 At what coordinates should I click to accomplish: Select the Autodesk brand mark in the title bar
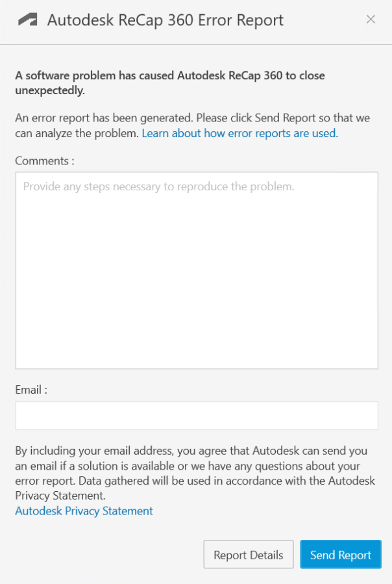[x=27, y=20]
